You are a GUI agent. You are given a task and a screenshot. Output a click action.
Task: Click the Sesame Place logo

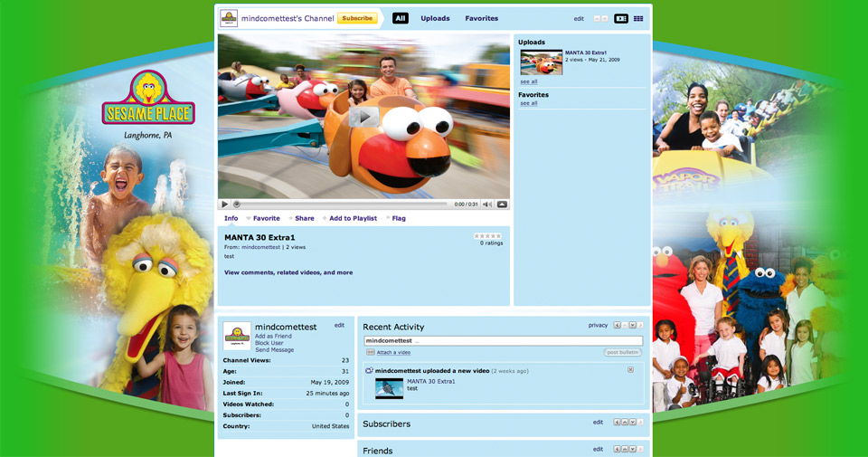click(x=148, y=98)
